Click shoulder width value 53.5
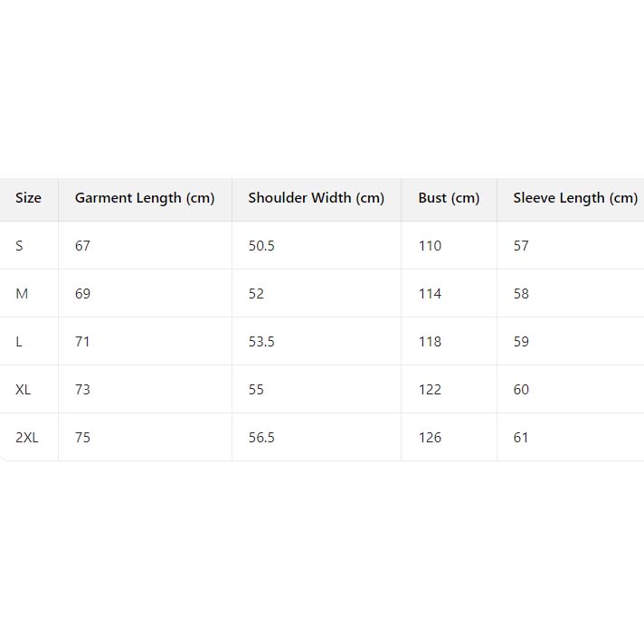The height and width of the screenshot is (644, 644). [x=261, y=342]
